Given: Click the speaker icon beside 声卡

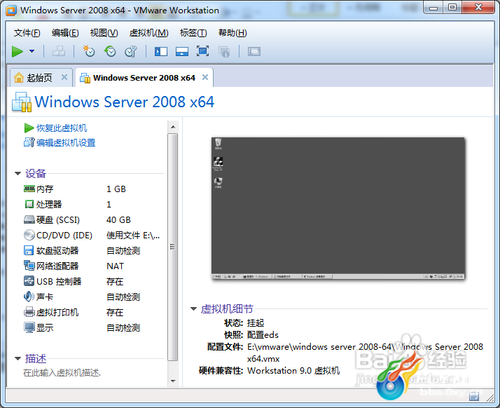Looking at the screenshot, I should click(x=29, y=296).
